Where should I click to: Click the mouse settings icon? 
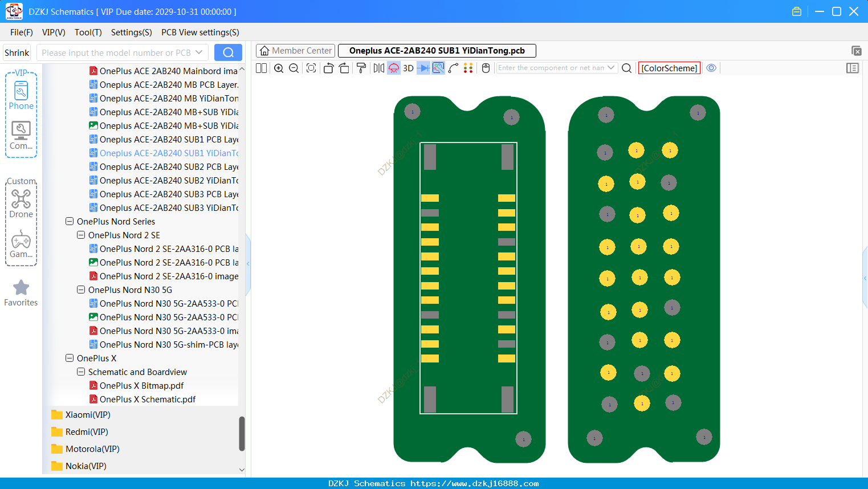tap(486, 68)
